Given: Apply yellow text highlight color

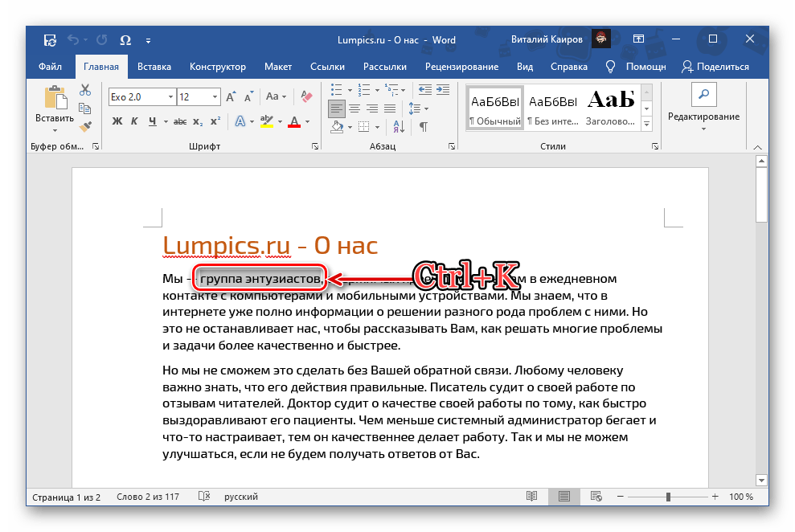Looking at the screenshot, I should (267, 121).
